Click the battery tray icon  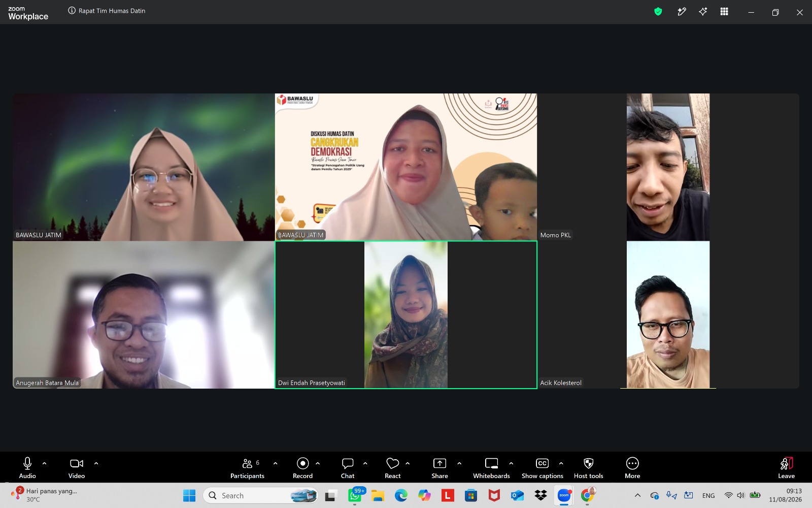[x=755, y=495]
